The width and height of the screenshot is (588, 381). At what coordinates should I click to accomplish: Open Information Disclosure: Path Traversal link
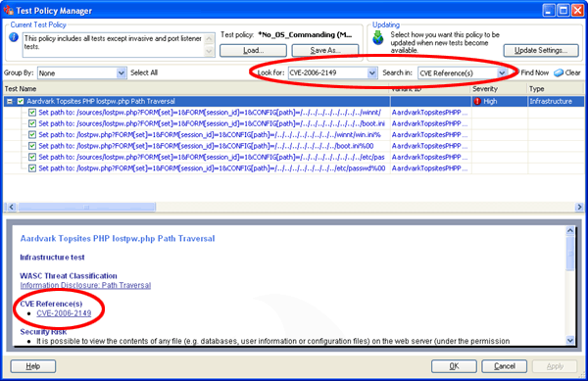pyautogui.click(x=85, y=285)
